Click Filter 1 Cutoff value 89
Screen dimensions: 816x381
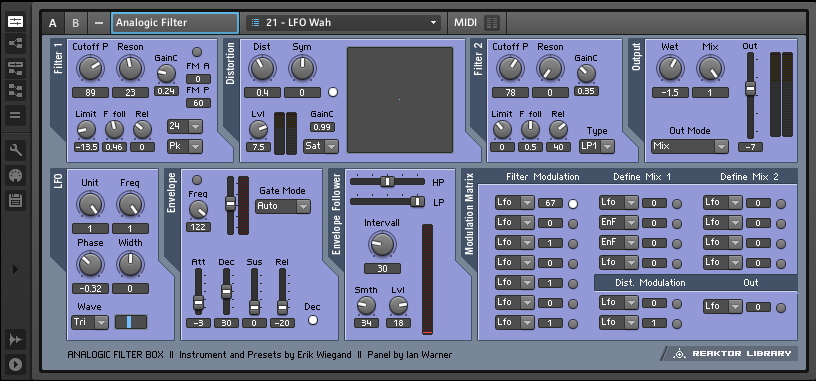tap(91, 93)
